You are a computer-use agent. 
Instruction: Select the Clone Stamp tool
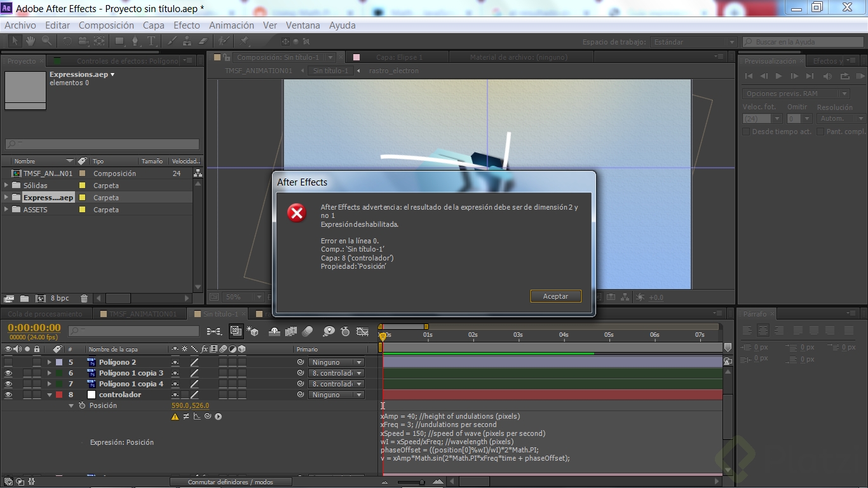tap(187, 41)
